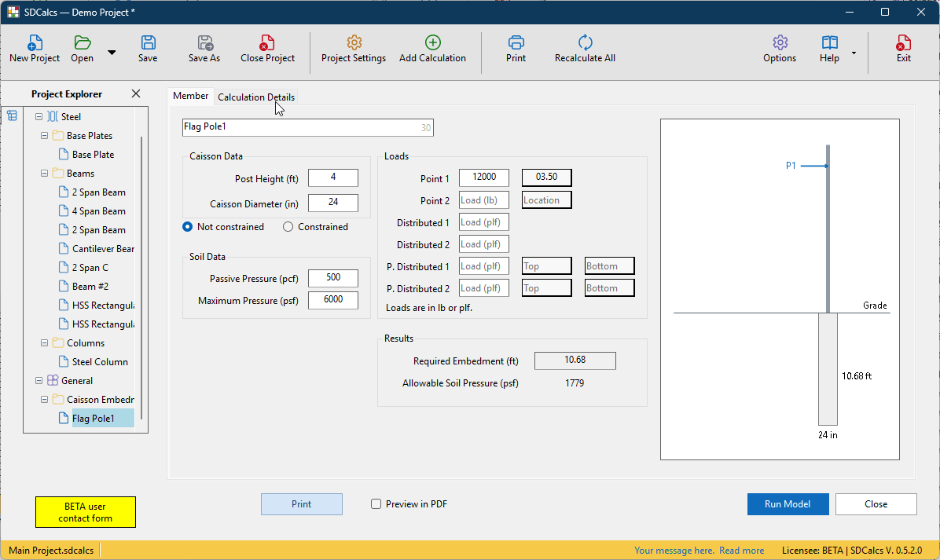
Task: Exit the application via toolbar
Action: point(903,49)
